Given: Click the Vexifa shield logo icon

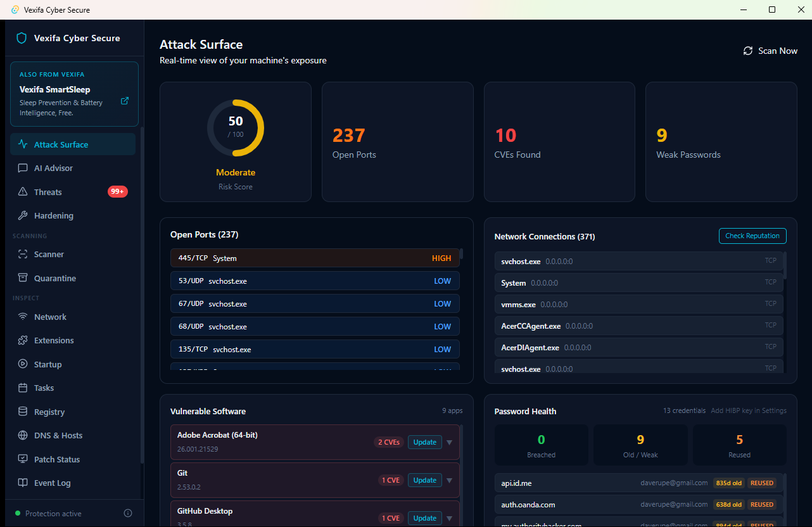Looking at the screenshot, I should 22,38.
